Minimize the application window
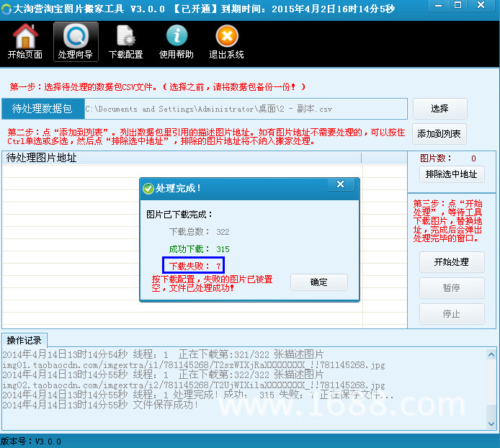 439,6
